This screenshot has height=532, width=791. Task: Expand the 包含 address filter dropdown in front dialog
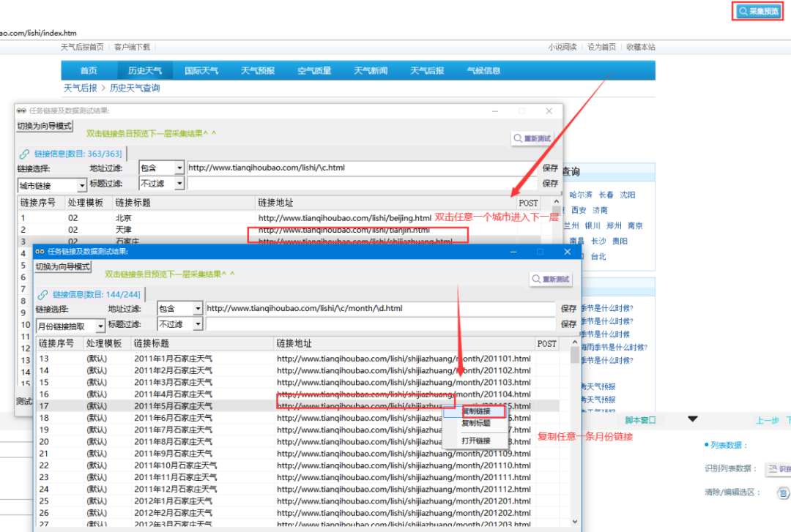(198, 309)
